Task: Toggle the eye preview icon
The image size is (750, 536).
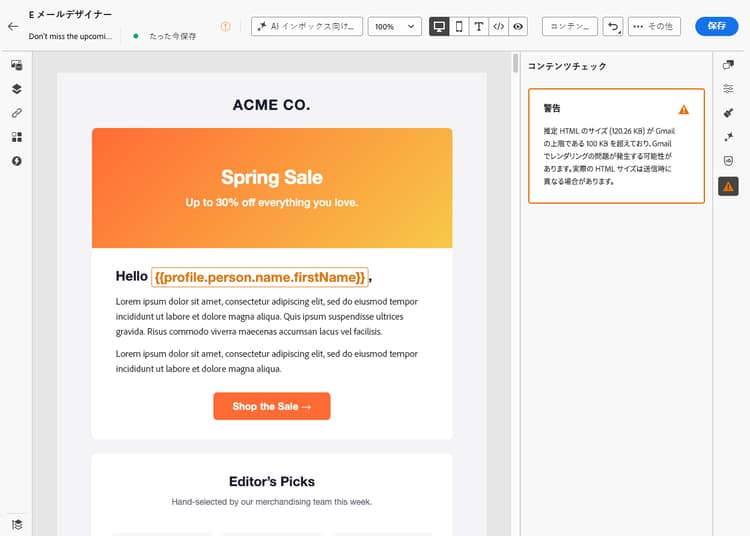Action: [518, 26]
